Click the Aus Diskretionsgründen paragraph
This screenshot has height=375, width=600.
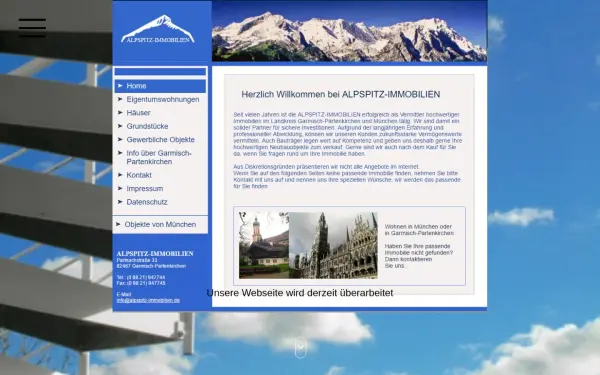347,176
